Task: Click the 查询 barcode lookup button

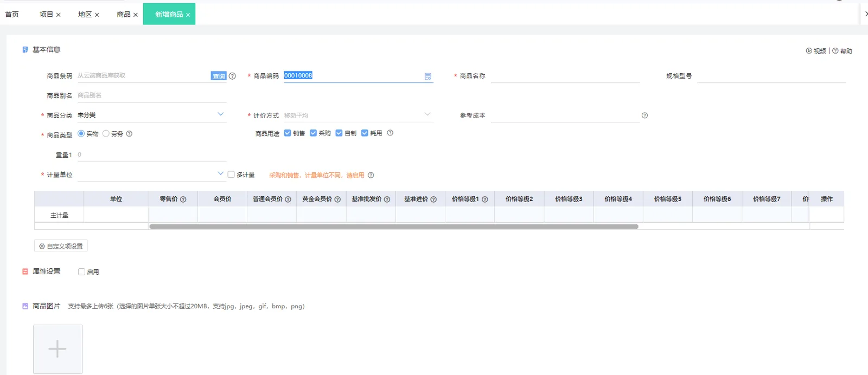Action: coord(219,76)
